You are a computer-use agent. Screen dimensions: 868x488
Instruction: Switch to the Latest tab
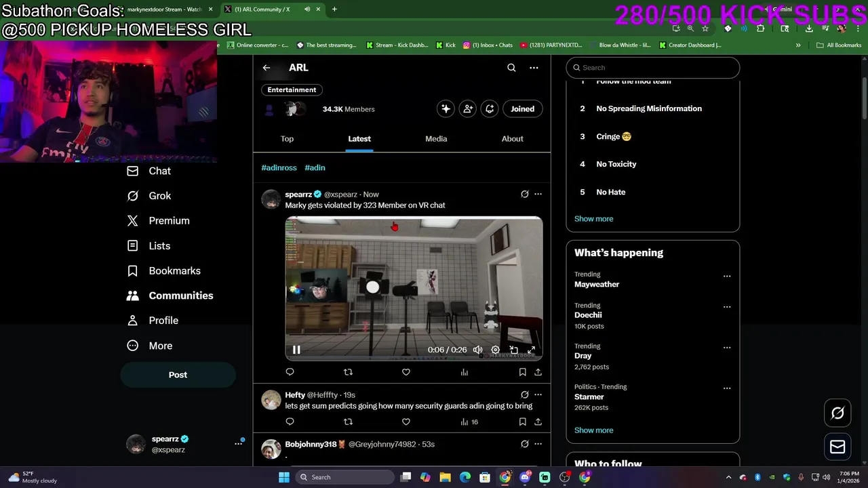tap(359, 139)
